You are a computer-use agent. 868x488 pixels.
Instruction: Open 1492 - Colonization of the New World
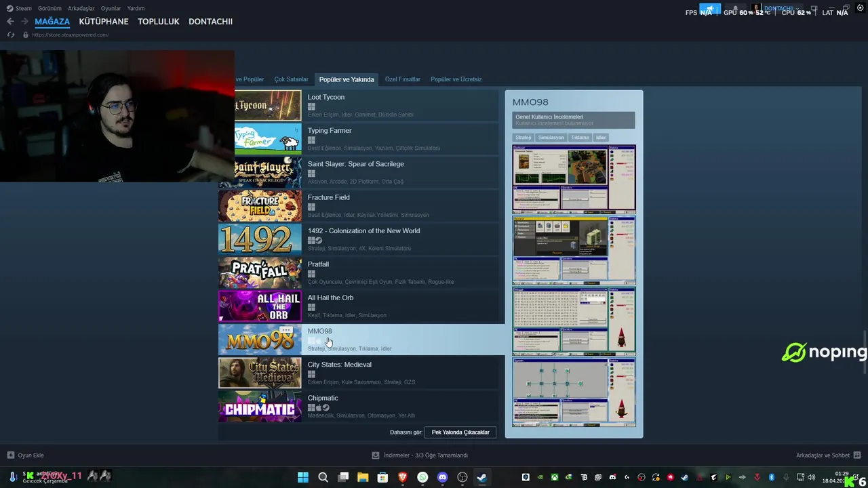tap(358, 239)
